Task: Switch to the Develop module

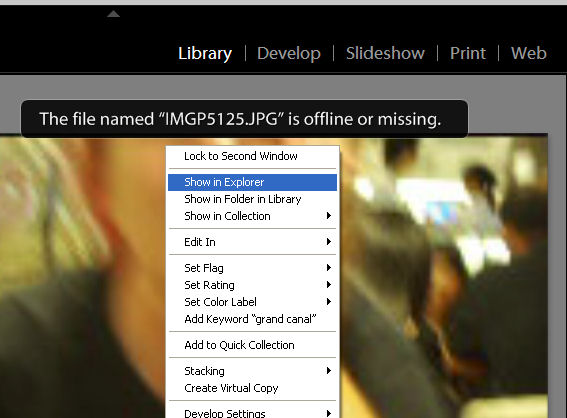Action: (x=289, y=53)
